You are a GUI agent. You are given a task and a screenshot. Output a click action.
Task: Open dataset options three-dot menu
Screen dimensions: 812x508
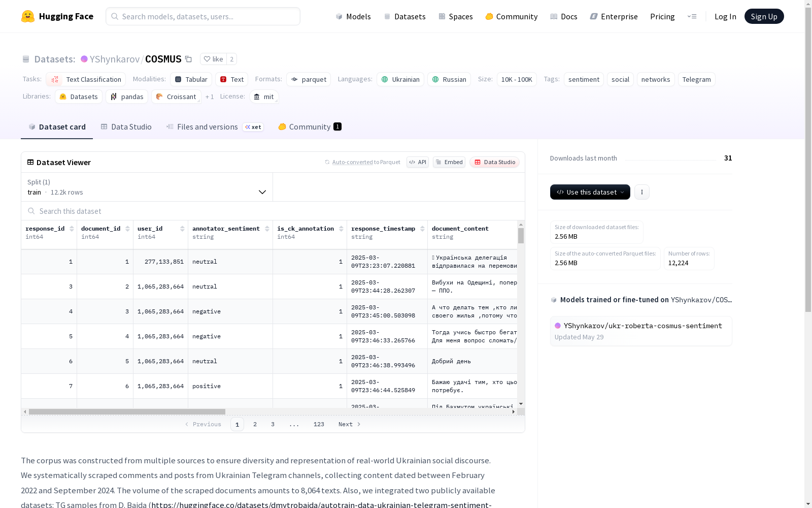point(642,192)
